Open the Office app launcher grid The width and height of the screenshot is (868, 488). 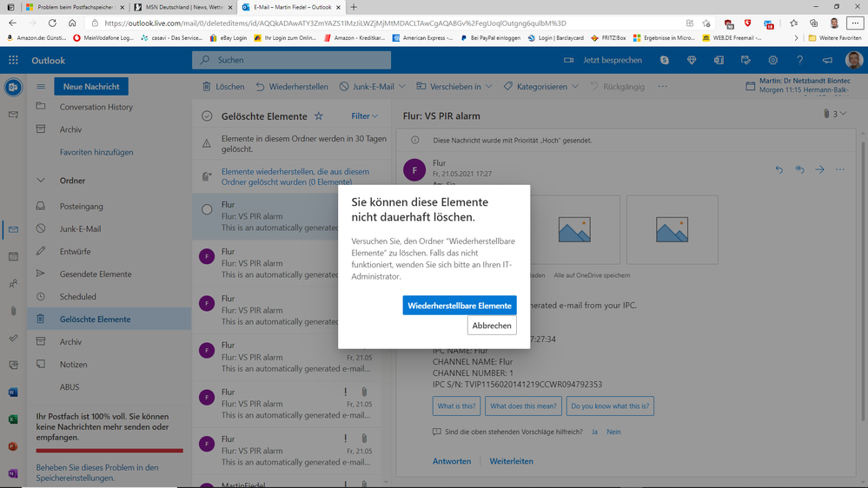coord(13,60)
